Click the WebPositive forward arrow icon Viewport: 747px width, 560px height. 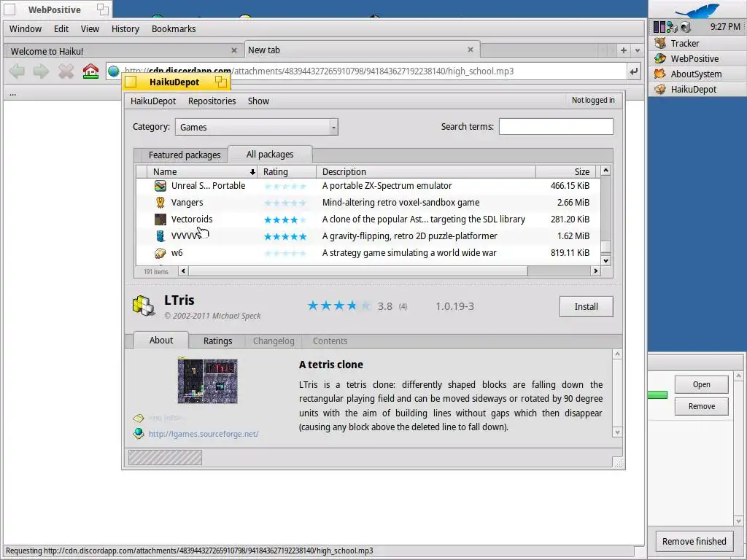[41, 71]
